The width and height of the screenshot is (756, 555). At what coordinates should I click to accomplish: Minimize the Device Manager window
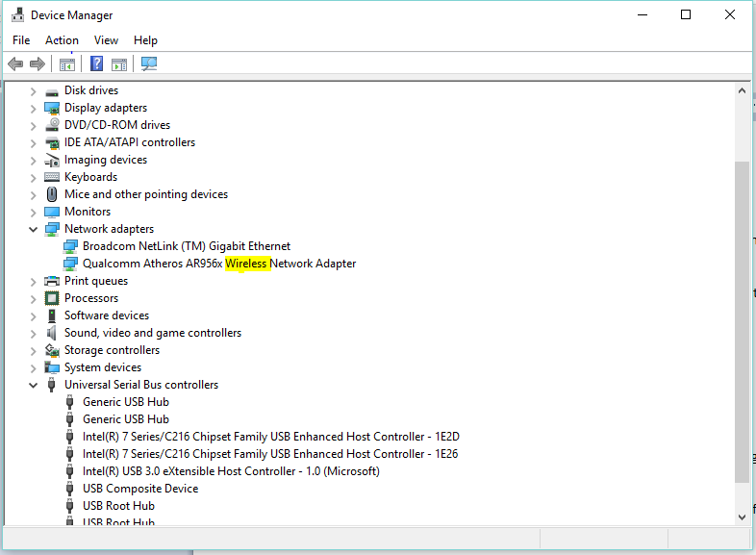[x=643, y=15]
